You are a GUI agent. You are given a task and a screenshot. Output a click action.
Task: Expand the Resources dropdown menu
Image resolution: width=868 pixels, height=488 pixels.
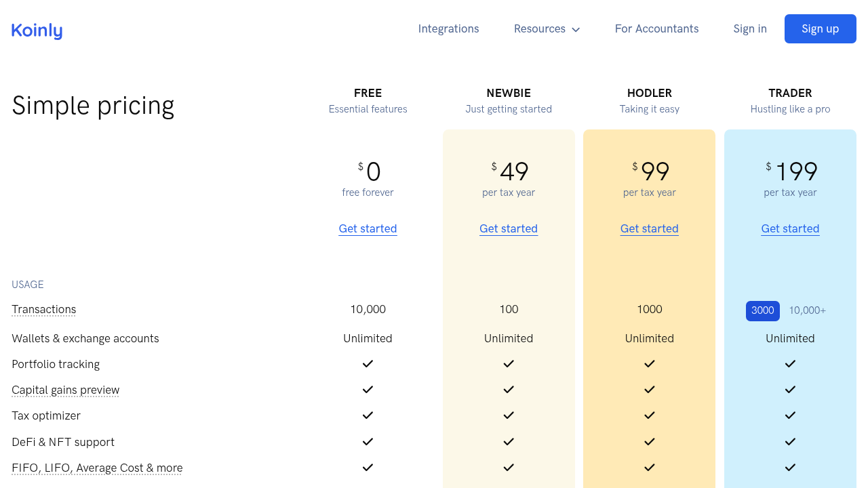pyautogui.click(x=547, y=28)
